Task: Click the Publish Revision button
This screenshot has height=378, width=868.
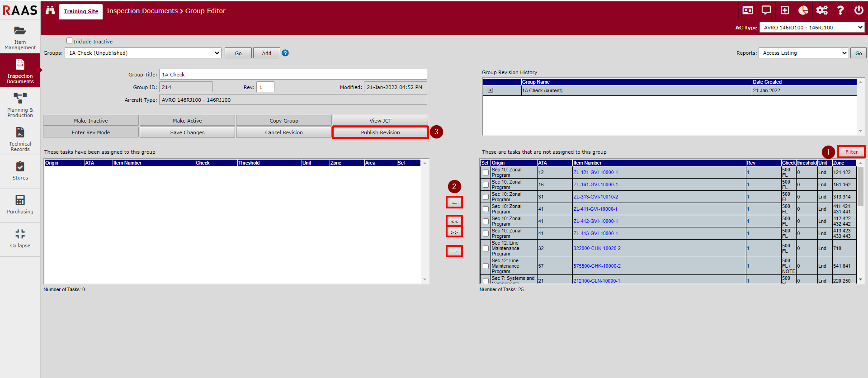Action: coord(380,132)
